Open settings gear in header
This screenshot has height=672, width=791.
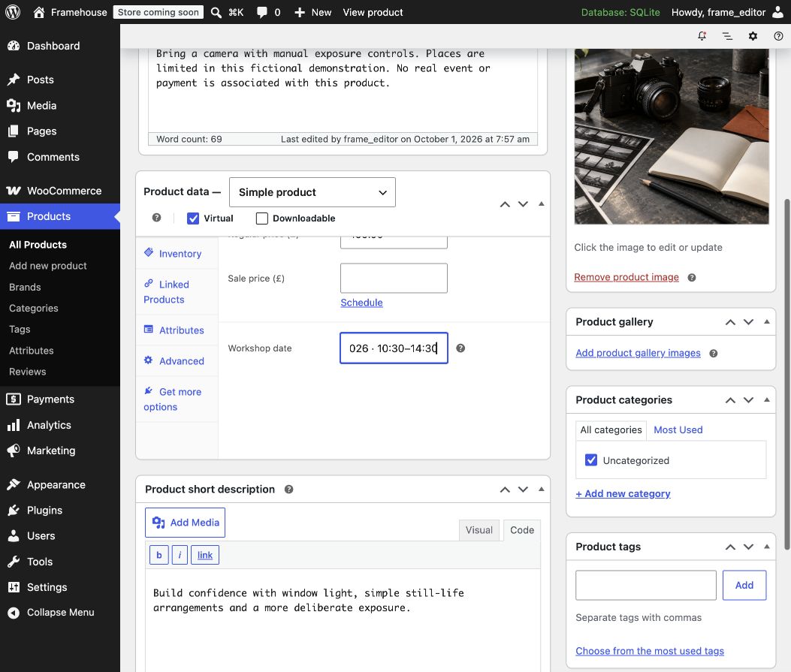[753, 36]
